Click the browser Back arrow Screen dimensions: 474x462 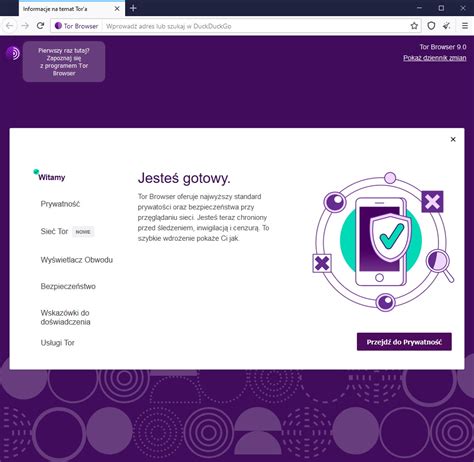pos(9,26)
